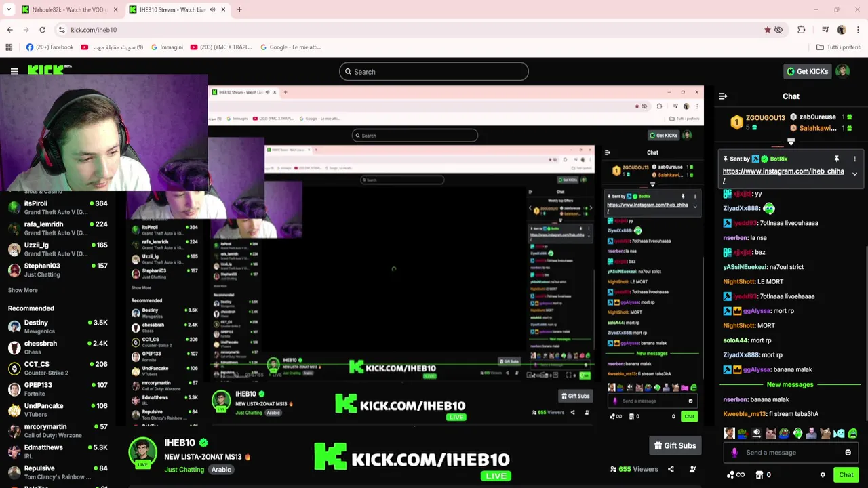Viewport: 868px width, 488px height.
Task: Open Chrome apps grid icon
Action: coord(9,47)
